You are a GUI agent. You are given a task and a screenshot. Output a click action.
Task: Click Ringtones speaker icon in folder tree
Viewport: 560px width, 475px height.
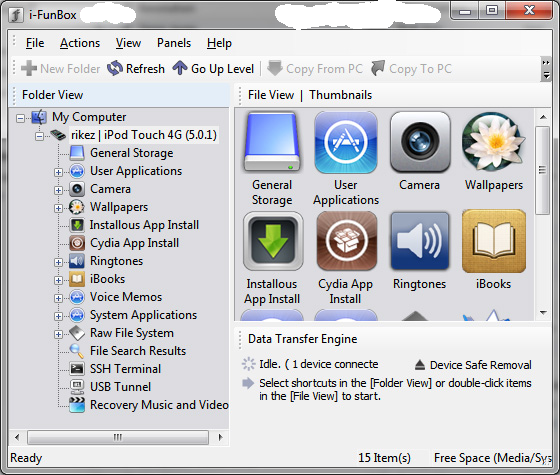click(77, 261)
